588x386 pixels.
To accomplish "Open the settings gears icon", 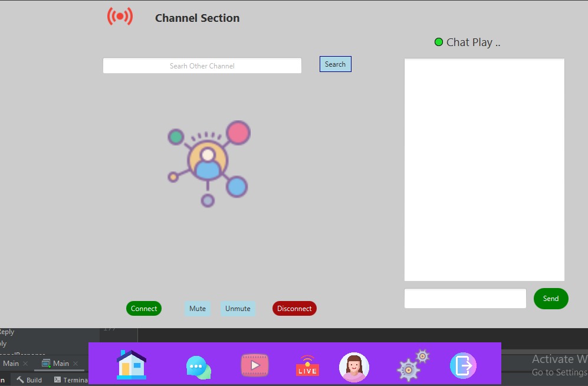I will (411, 366).
